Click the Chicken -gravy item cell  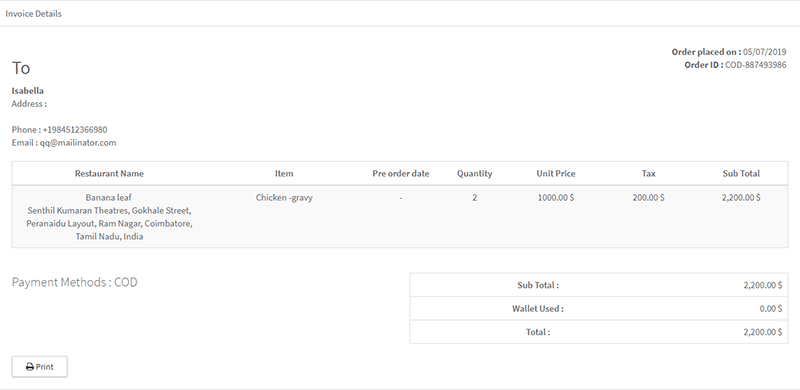click(284, 198)
